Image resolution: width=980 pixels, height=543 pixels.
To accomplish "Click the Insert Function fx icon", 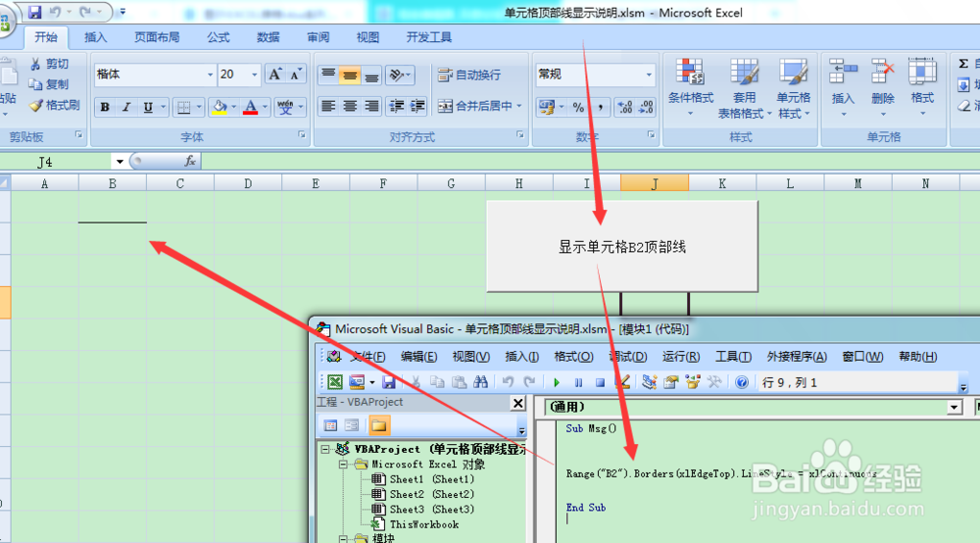I will [x=190, y=161].
